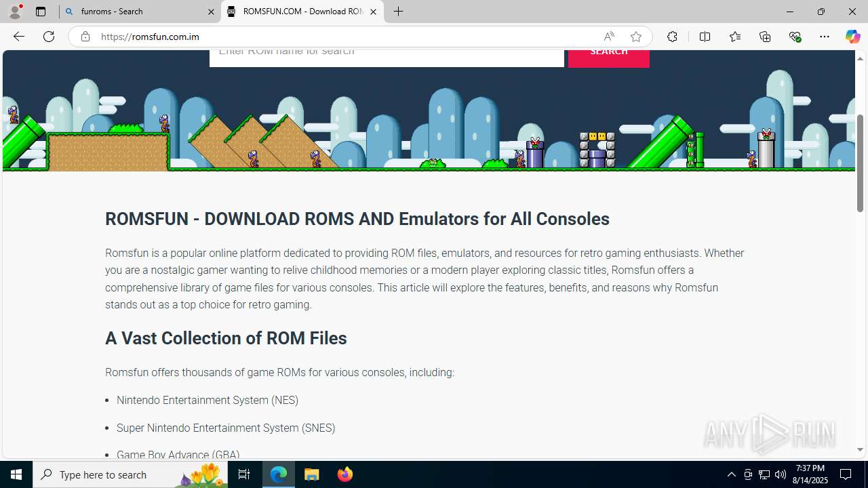The image size is (868, 488).
Task: Open the Windows Start menu
Action: [16, 474]
